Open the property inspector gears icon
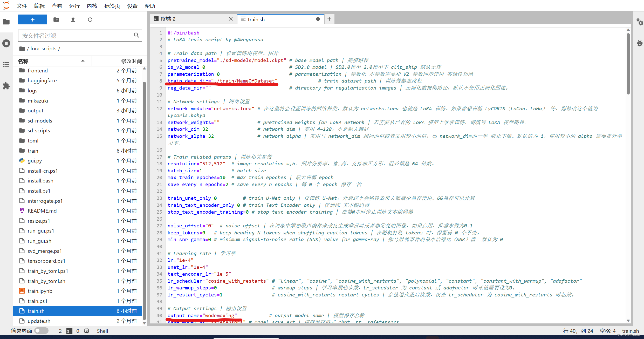Image resolution: width=644 pixels, height=339 pixels. (x=639, y=22)
